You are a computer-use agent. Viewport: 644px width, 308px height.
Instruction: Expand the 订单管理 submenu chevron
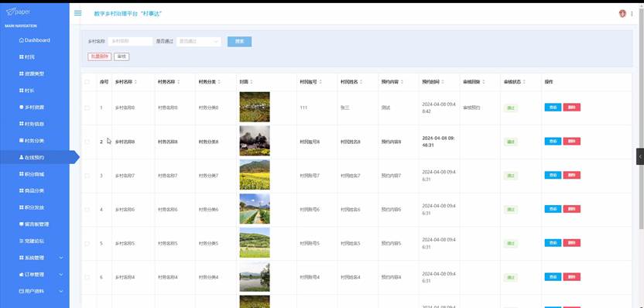(x=61, y=274)
